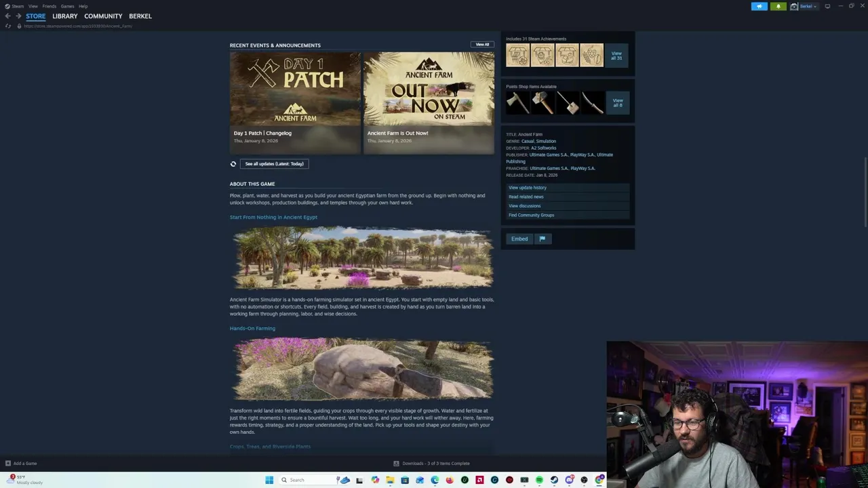The height and width of the screenshot is (488, 868).
Task: Open the Simulation genre link
Action: click(546, 141)
